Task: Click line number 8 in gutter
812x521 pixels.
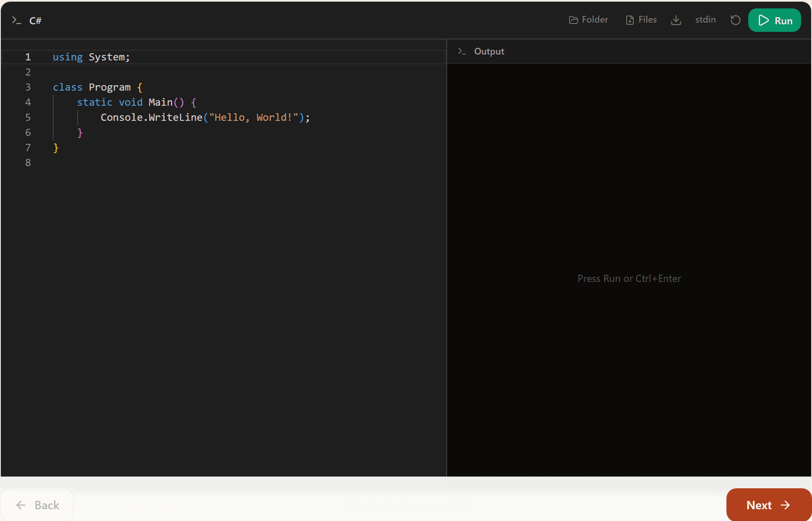Action: (28, 163)
